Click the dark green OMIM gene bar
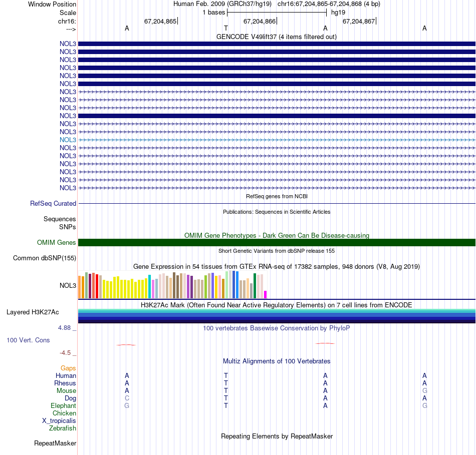 point(277,242)
